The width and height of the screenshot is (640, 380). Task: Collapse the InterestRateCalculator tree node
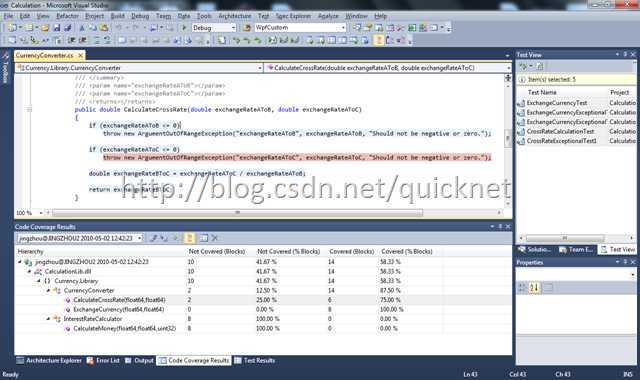(x=48, y=319)
